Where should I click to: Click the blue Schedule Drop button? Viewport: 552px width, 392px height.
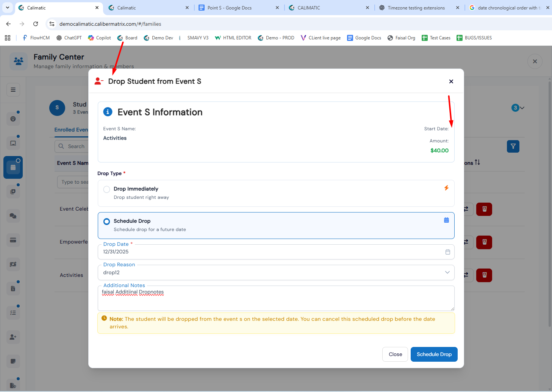tap(434, 354)
